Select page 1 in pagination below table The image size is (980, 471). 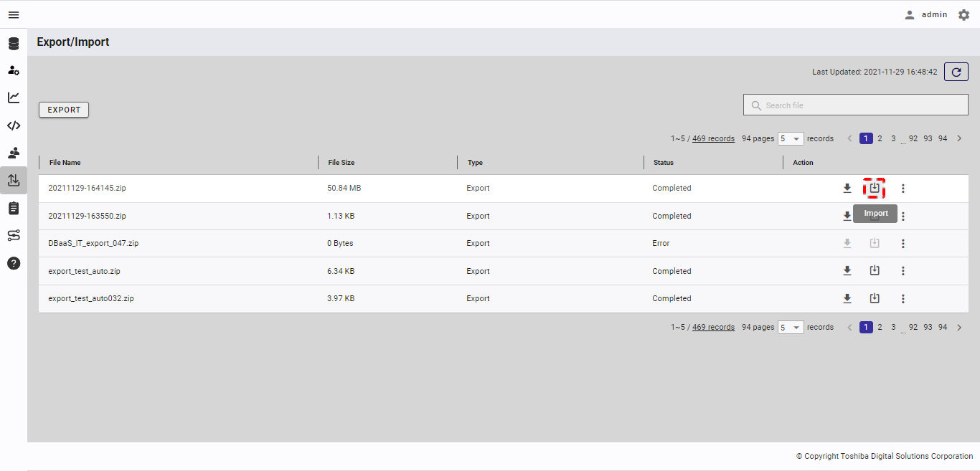click(866, 327)
